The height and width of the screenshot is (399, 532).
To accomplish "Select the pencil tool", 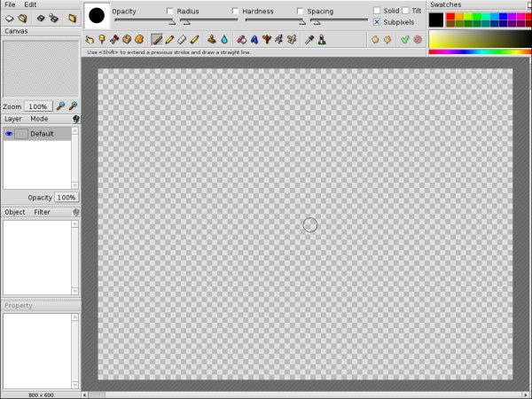I will pyautogui.click(x=169, y=40).
